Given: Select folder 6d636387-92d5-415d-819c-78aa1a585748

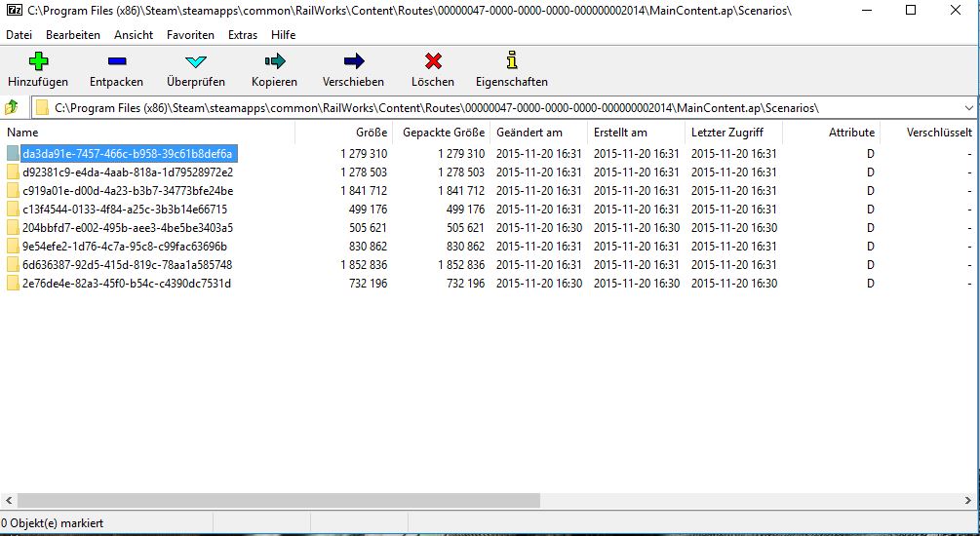Looking at the screenshot, I should click(128, 265).
